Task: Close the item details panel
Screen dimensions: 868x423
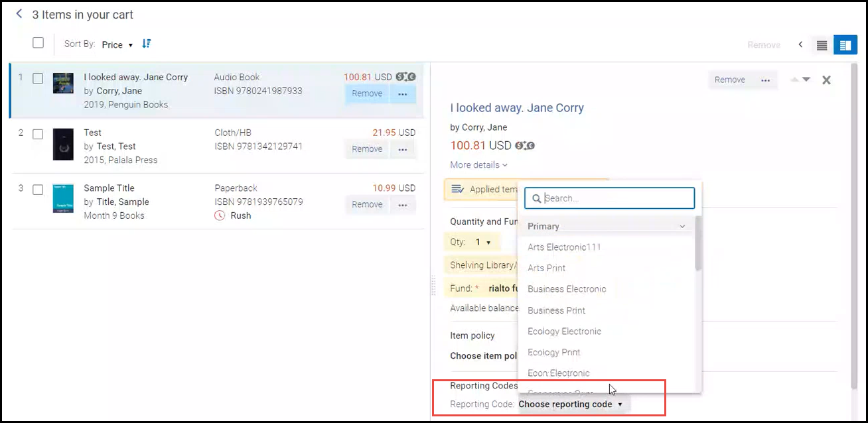Action: [826, 80]
